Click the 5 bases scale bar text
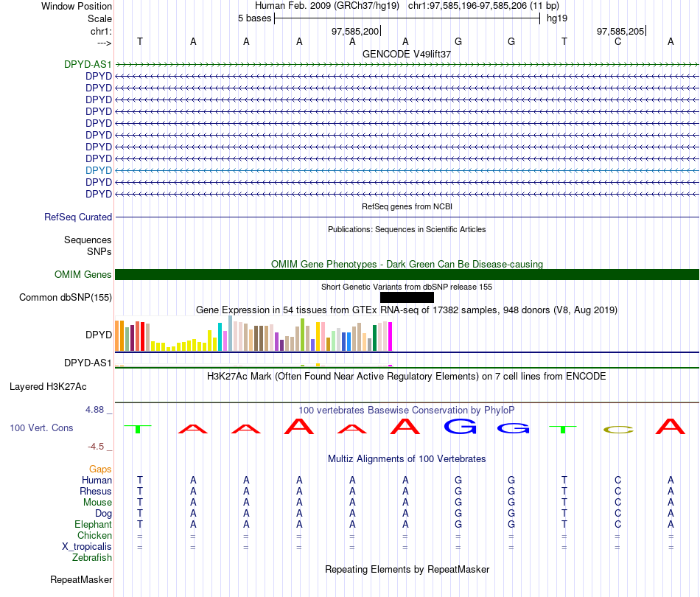 click(x=254, y=18)
